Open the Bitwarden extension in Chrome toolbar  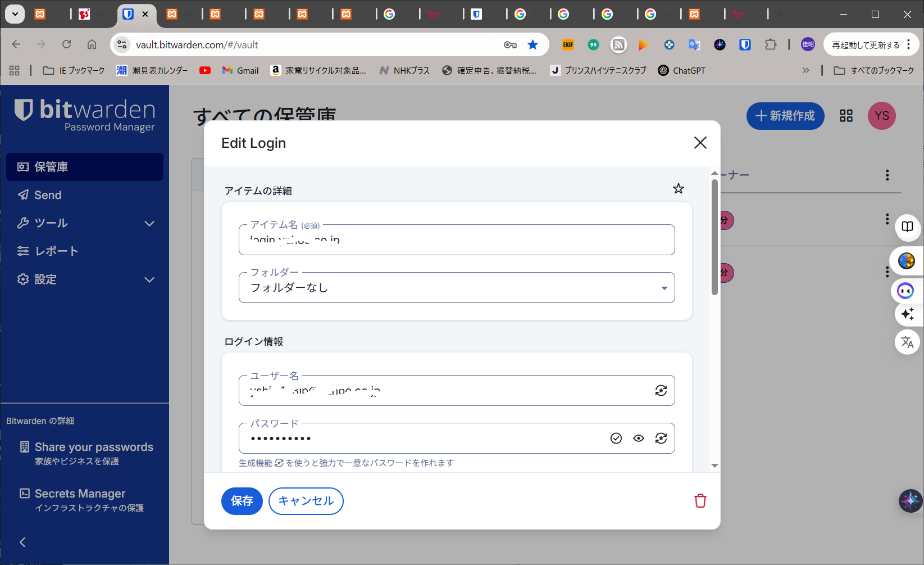(745, 45)
